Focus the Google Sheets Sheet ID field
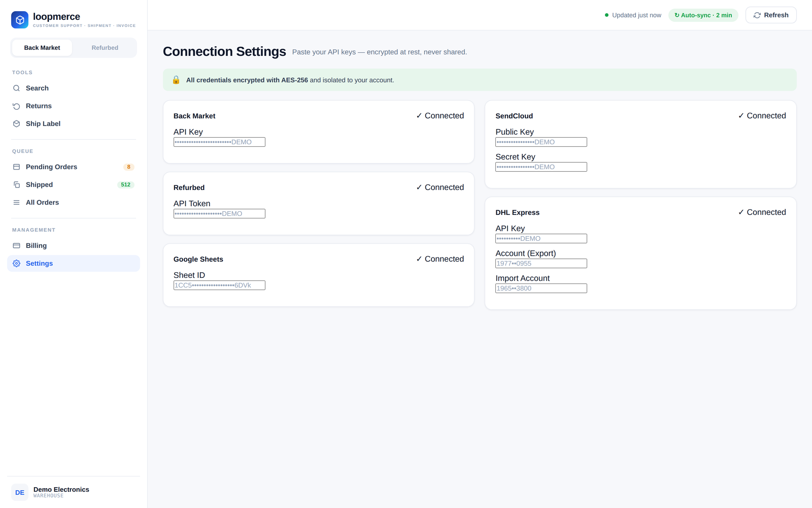This screenshot has height=508, width=812. 219,285
